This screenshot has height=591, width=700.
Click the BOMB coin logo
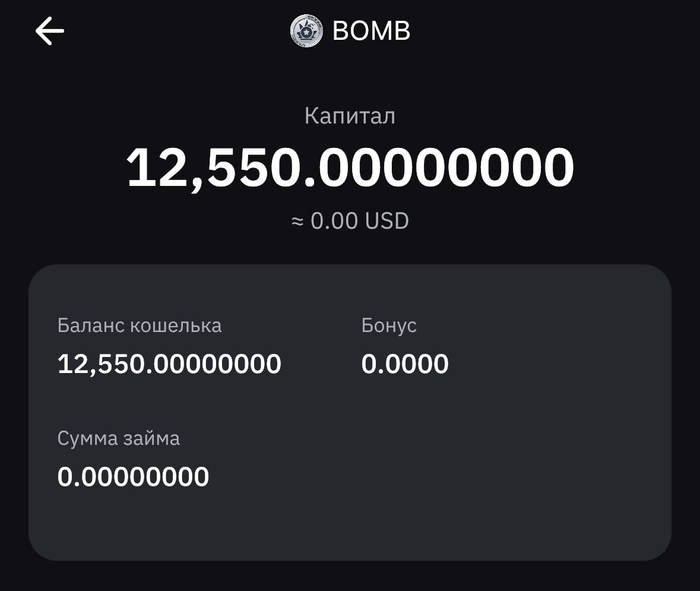[x=306, y=31]
